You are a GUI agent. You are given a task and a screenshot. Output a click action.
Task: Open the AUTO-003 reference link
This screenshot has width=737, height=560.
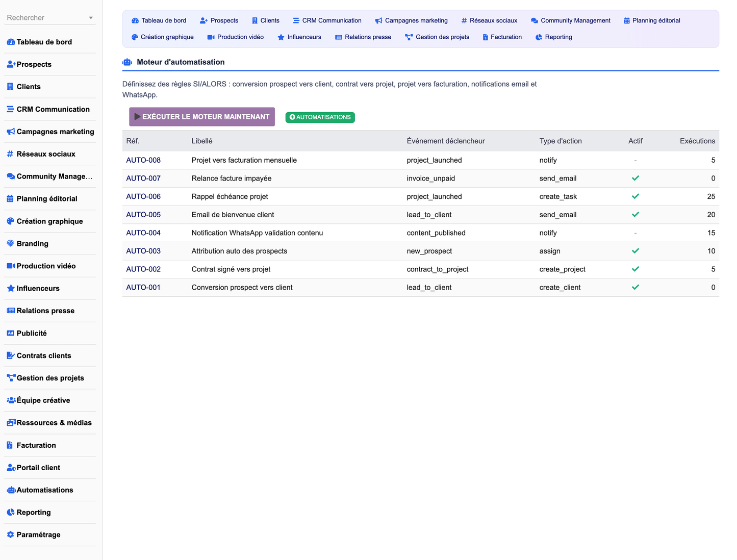(143, 251)
